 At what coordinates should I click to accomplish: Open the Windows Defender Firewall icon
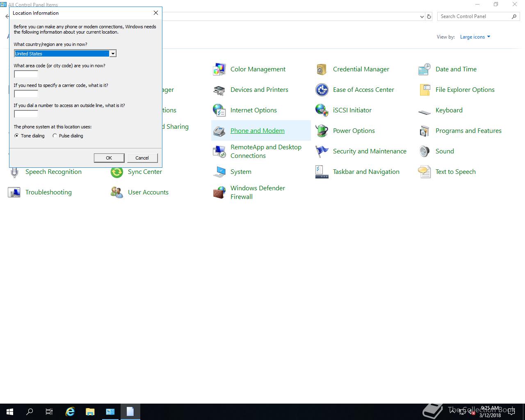point(219,192)
